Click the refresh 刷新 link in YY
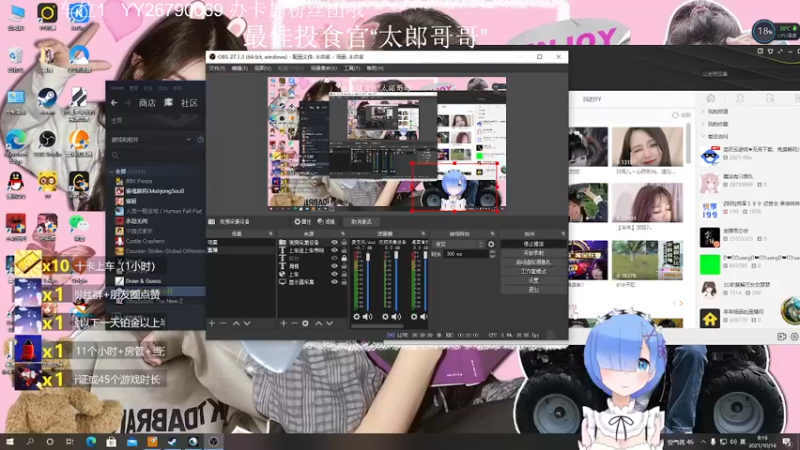The image size is (800, 450). 682,115
